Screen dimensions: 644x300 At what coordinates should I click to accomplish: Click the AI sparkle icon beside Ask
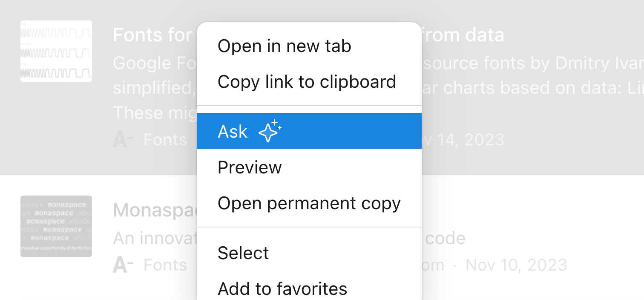point(270,131)
